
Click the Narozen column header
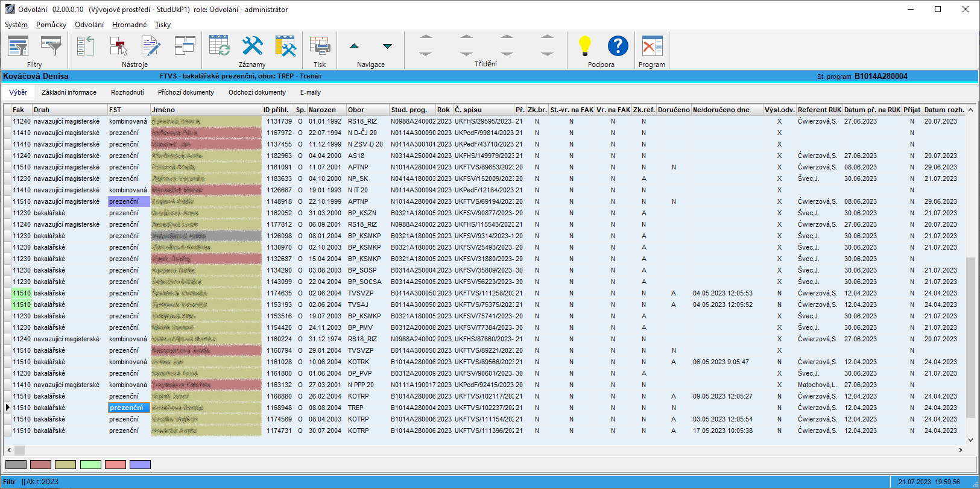point(322,110)
